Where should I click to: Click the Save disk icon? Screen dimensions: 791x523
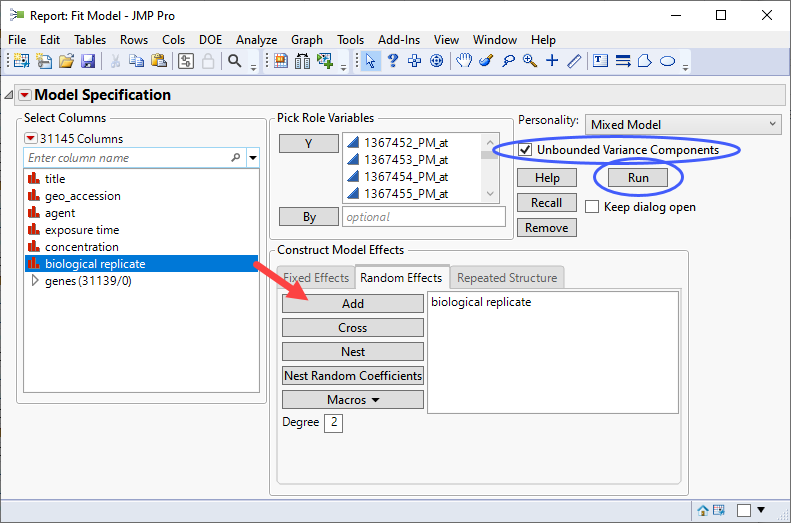(88, 61)
